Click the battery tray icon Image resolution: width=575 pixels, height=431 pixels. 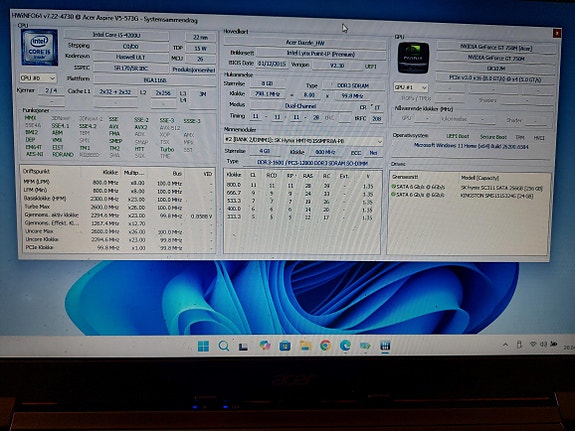coord(554,344)
